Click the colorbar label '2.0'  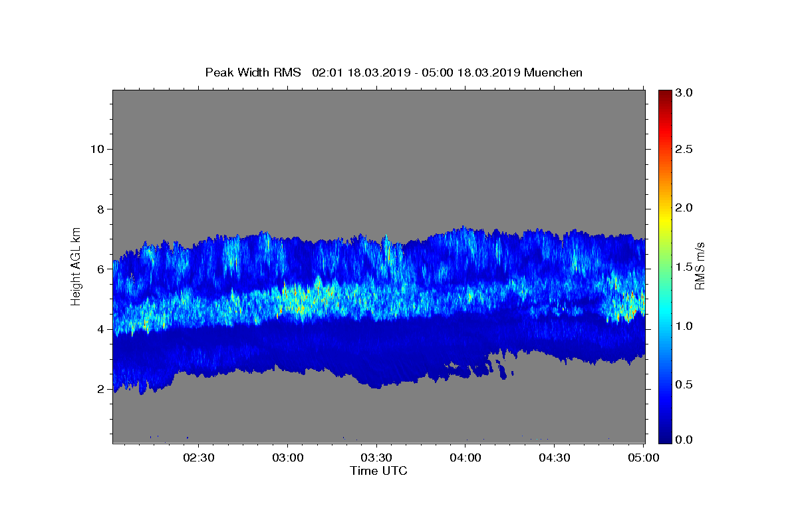(x=685, y=207)
